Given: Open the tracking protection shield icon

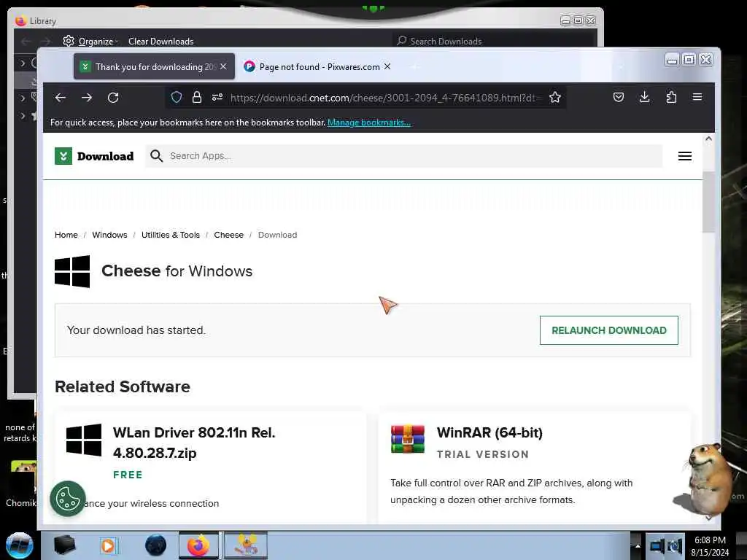Looking at the screenshot, I should click(x=177, y=98).
